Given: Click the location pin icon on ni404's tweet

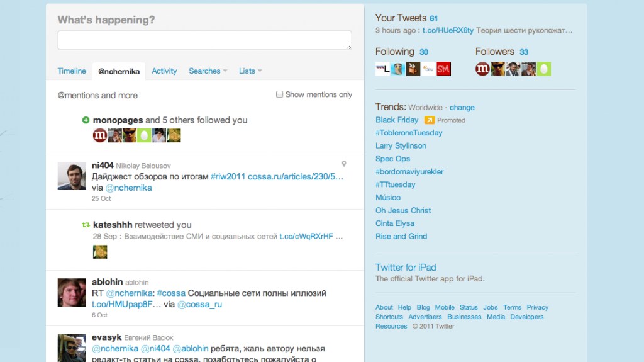Looking at the screenshot, I should tap(344, 164).
